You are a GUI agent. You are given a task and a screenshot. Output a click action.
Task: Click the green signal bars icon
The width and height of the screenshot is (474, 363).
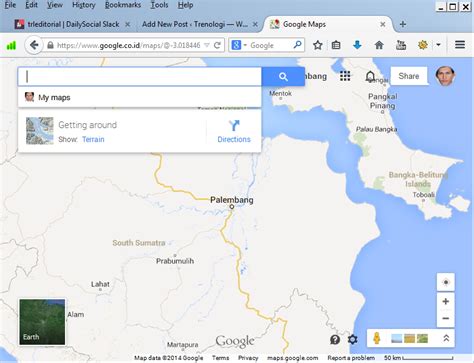click(11, 45)
